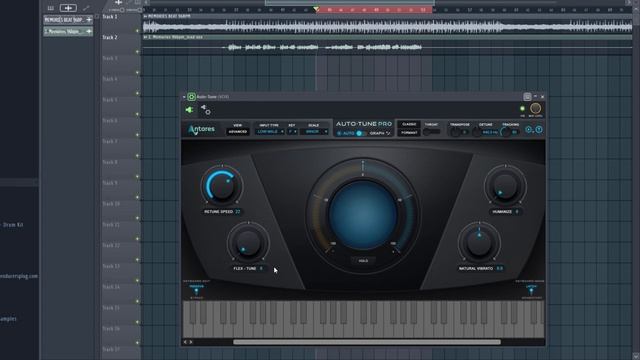Open the Key dropdown

click(x=292, y=132)
